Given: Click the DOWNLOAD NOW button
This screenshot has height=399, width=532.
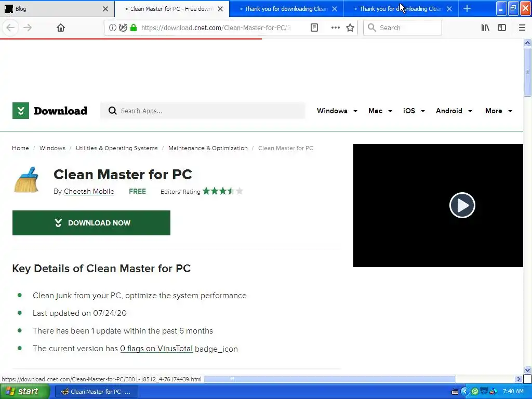Looking at the screenshot, I should point(91,222).
